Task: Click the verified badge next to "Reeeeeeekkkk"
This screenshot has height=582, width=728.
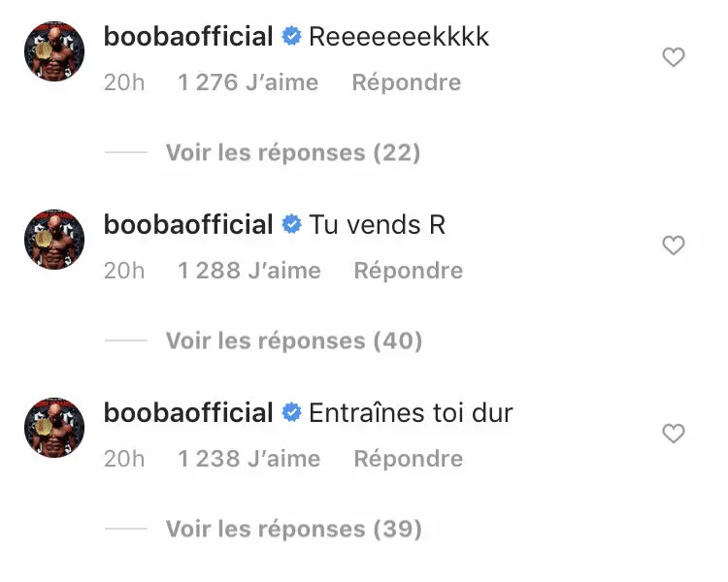Action: click(291, 38)
